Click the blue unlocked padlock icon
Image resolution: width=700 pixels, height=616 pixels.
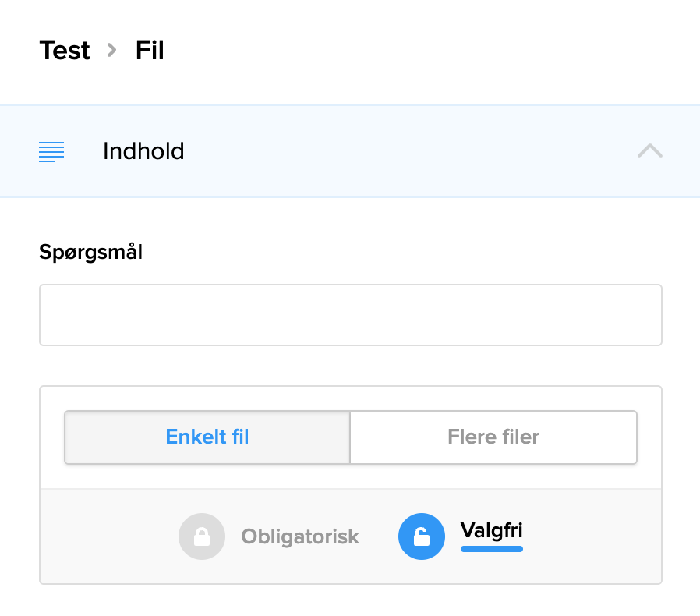pos(421,536)
